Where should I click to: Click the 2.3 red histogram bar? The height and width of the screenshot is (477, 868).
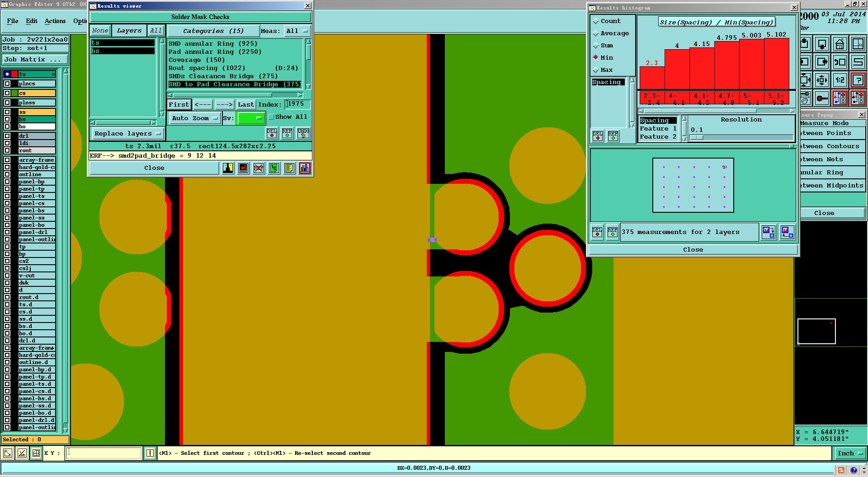(x=652, y=78)
